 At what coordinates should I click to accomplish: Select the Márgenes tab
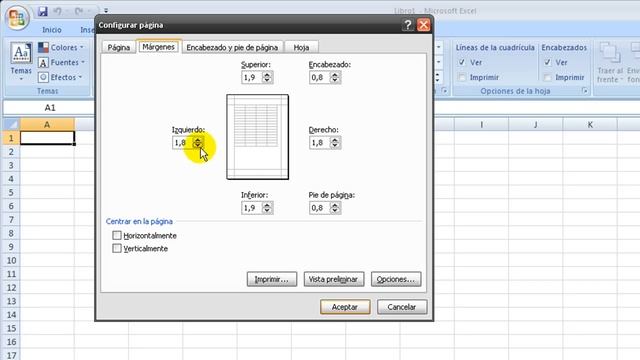[x=158, y=47]
